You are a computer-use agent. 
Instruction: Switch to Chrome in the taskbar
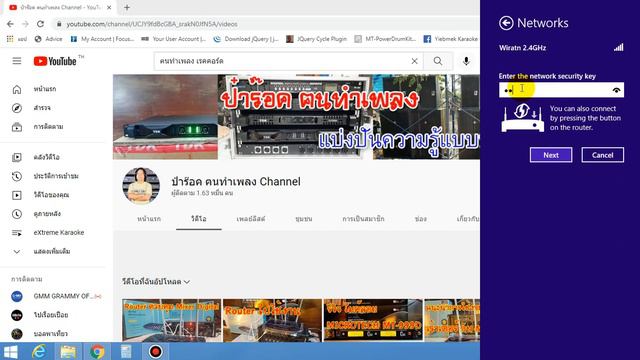coord(97,351)
